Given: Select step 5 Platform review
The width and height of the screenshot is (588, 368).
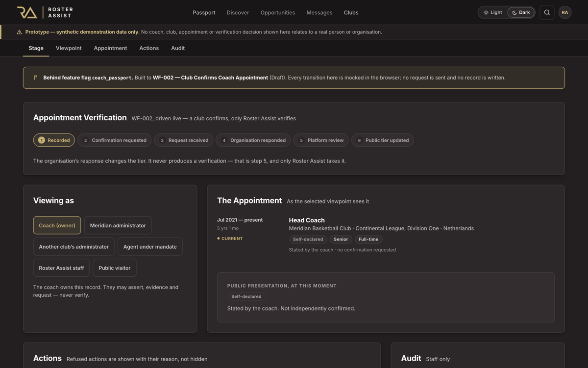Looking at the screenshot, I should click(321, 140).
